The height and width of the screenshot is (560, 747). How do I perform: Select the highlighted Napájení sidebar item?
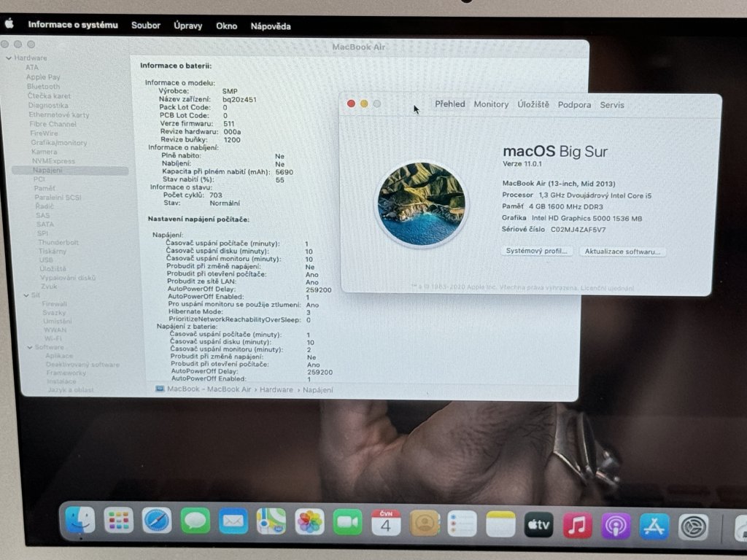click(70, 170)
